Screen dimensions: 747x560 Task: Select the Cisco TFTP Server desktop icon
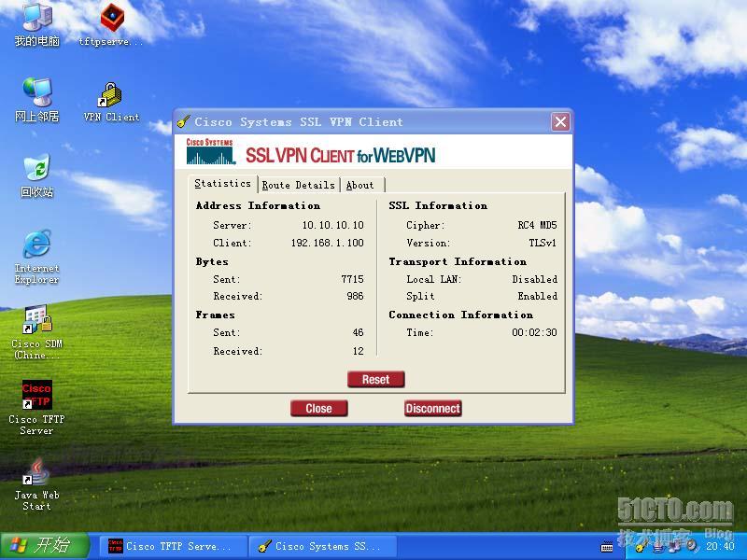pyautogui.click(x=37, y=408)
